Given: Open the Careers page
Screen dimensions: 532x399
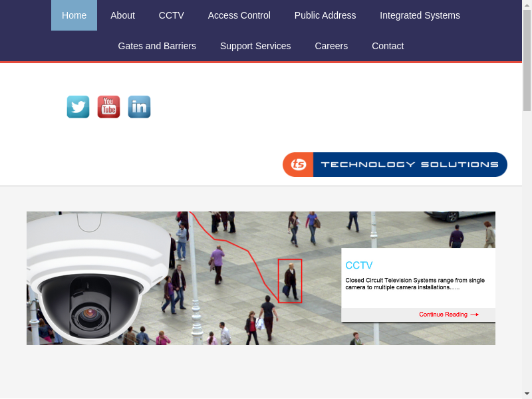Looking at the screenshot, I should click(x=331, y=46).
